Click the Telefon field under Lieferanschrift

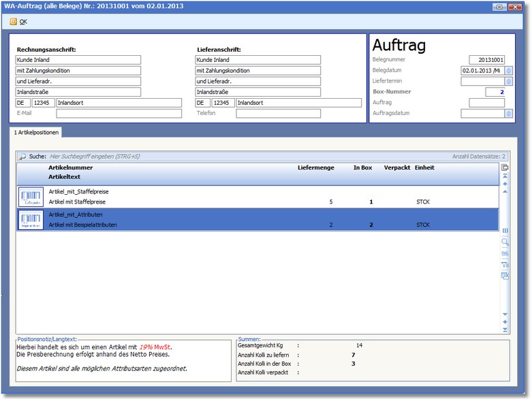(x=297, y=114)
